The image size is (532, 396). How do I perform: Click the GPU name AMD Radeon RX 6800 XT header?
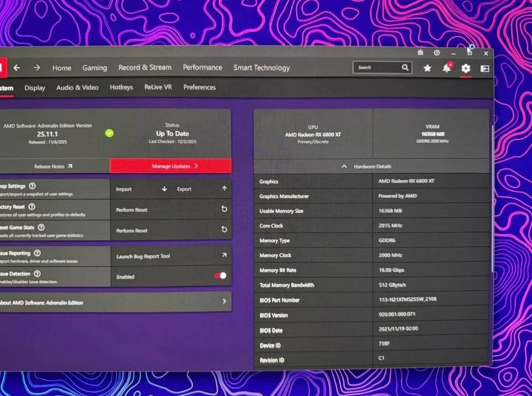(x=313, y=134)
